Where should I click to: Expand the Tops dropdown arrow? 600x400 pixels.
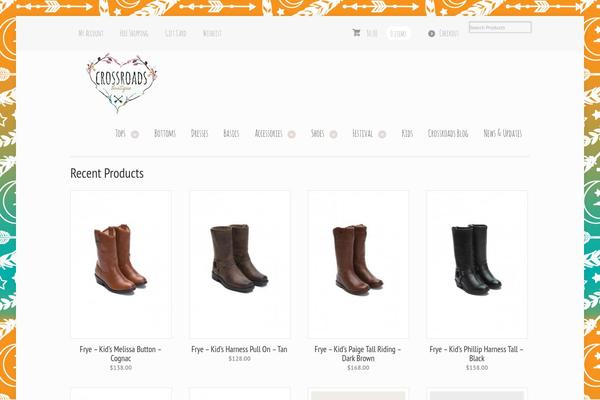click(x=135, y=134)
